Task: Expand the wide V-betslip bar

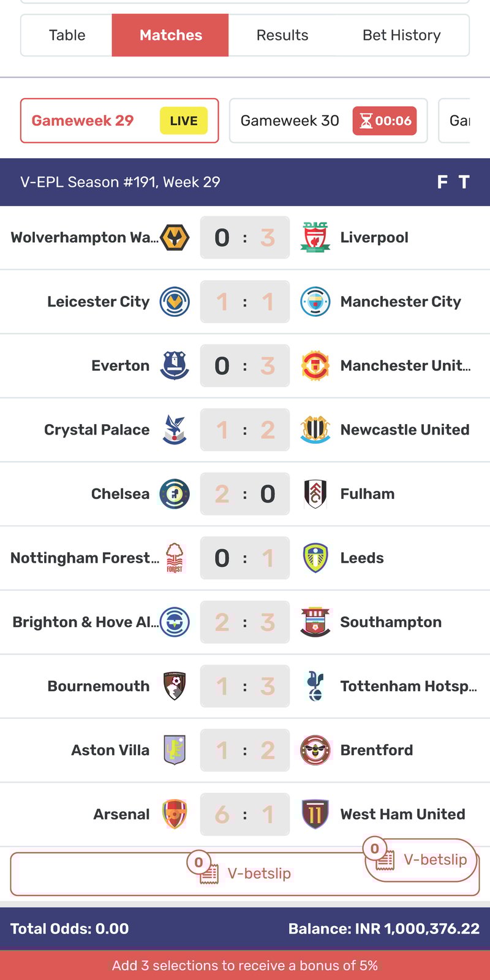Action: click(x=245, y=874)
